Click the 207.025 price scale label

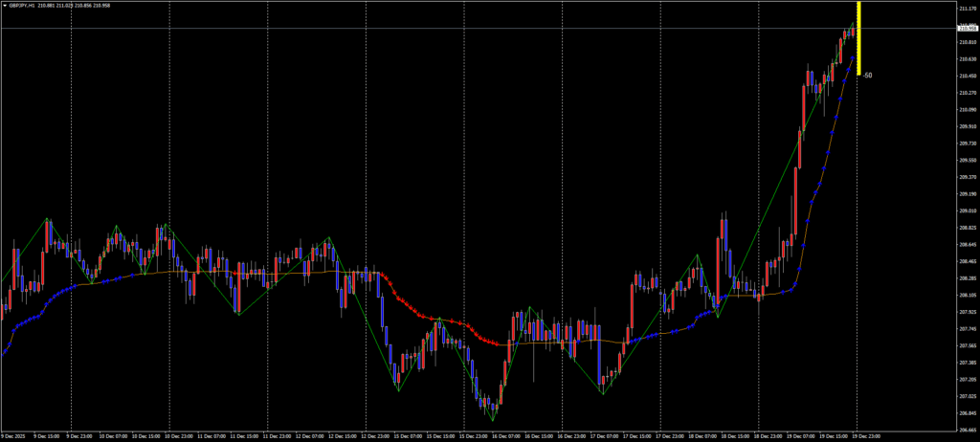coord(968,397)
